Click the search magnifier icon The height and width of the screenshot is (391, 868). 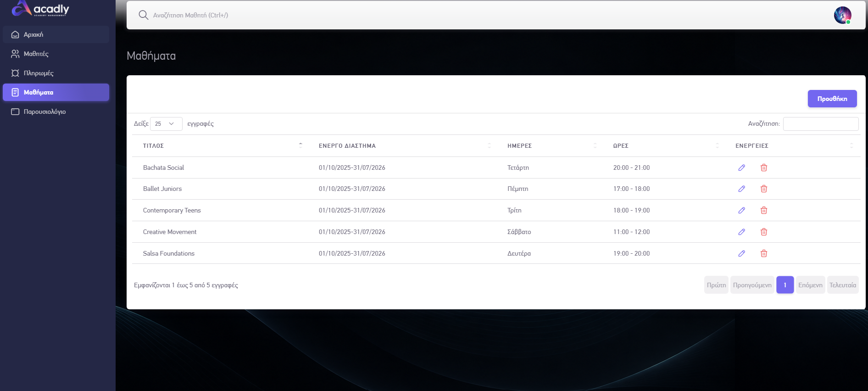pyautogui.click(x=143, y=15)
